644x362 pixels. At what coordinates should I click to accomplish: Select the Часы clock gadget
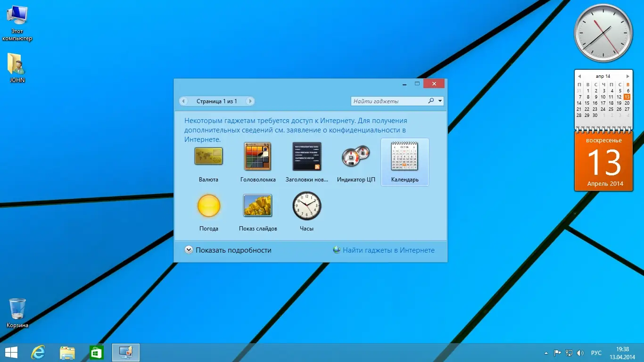point(306,206)
